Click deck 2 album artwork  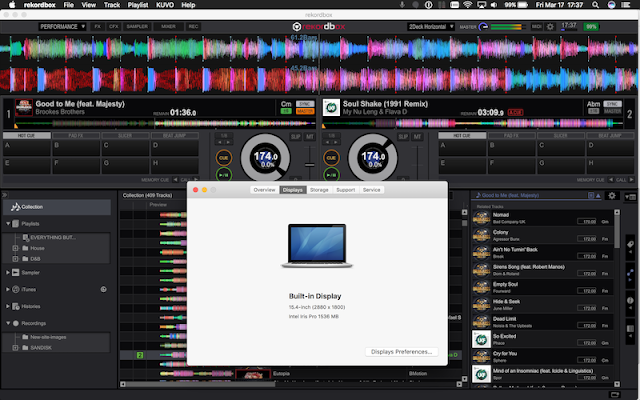331,108
